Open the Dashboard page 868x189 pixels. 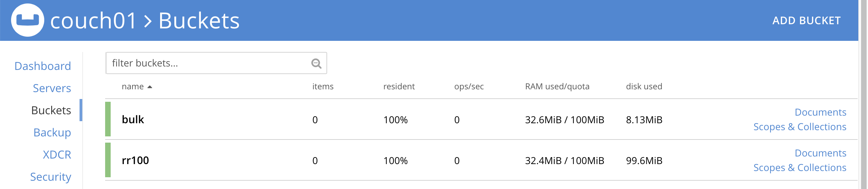(x=43, y=66)
